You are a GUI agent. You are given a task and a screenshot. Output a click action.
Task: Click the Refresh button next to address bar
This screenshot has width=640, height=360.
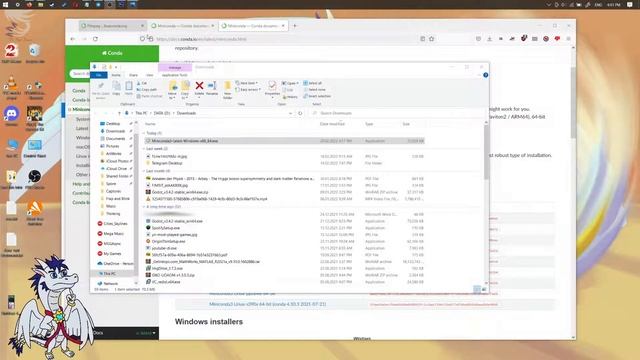click(300, 113)
